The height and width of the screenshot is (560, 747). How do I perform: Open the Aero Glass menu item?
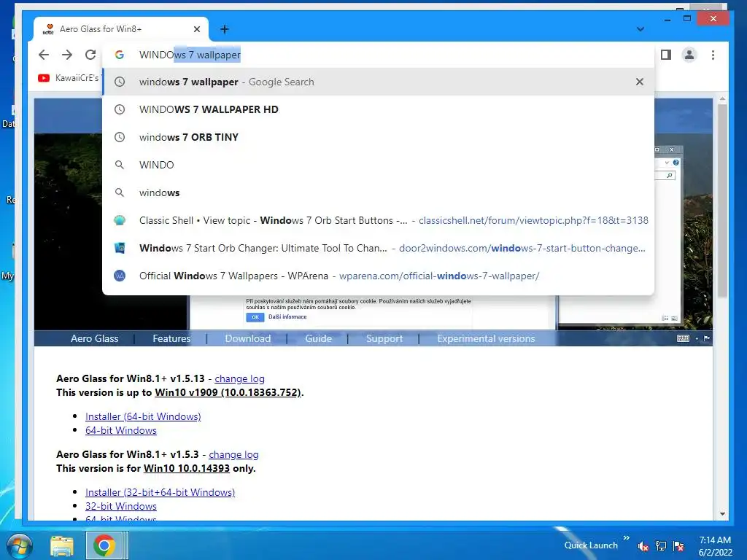(94, 338)
